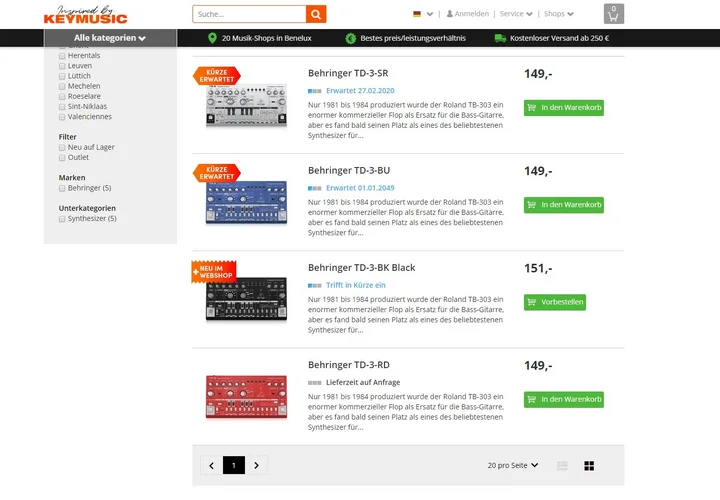Check the Mechelen shop filter
The height and width of the screenshot is (500, 720).
click(x=62, y=86)
